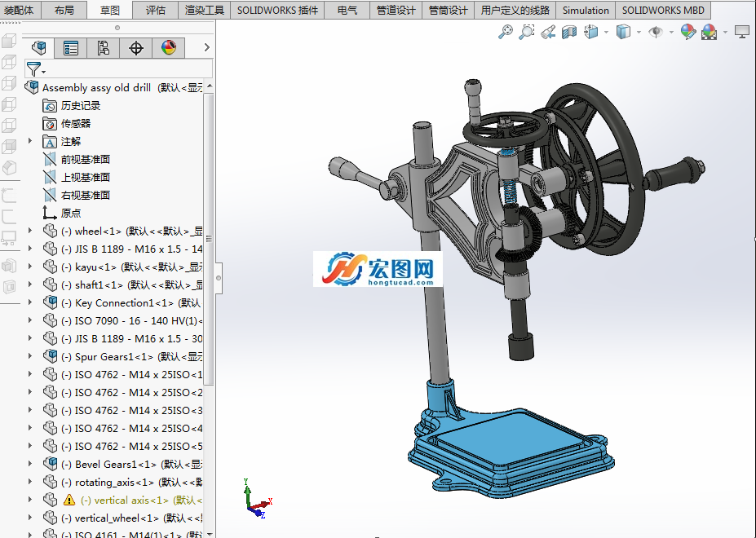Switch to the 管道设计 tab
Screen dimensions: 756x538
(x=396, y=10)
